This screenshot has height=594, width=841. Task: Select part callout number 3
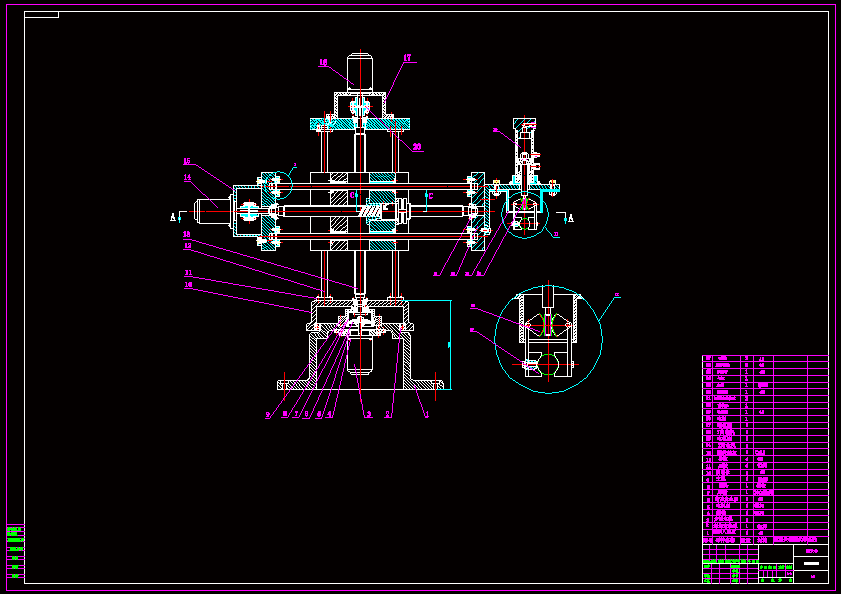(x=368, y=415)
